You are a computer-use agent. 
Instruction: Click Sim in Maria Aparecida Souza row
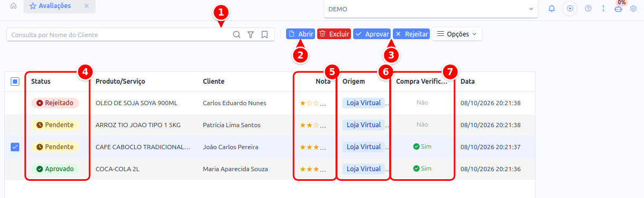422,168
